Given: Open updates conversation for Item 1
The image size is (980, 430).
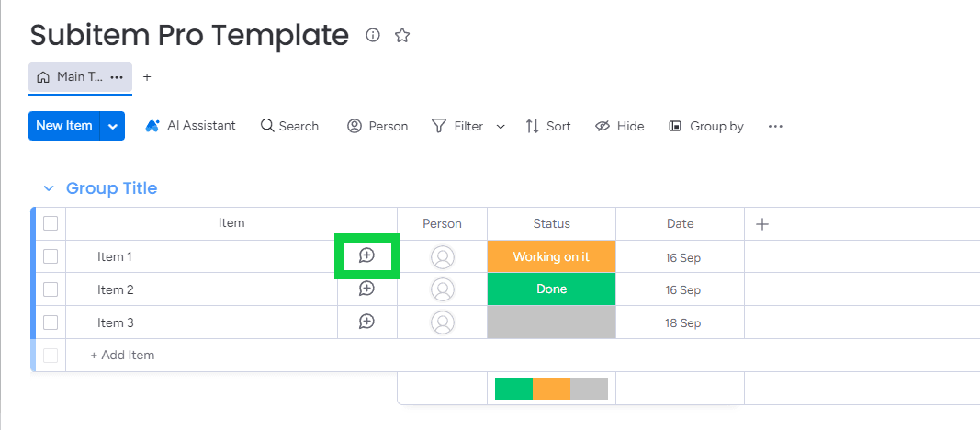Looking at the screenshot, I should 366,255.
